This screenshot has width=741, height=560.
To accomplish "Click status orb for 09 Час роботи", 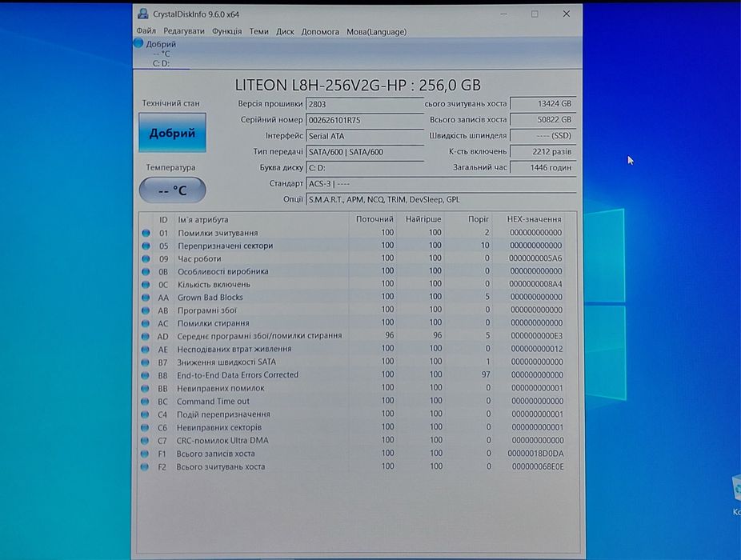I will pyautogui.click(x=146, y=259).
